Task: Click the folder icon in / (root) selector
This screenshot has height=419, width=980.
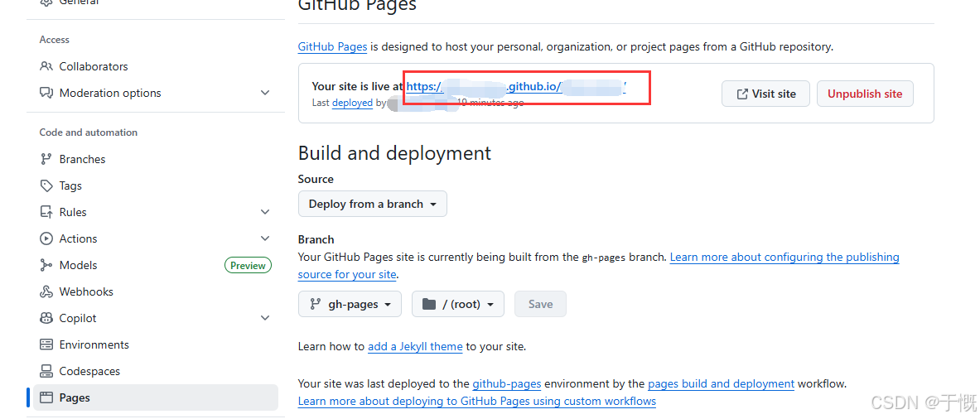Action: [x=429, y=304]
